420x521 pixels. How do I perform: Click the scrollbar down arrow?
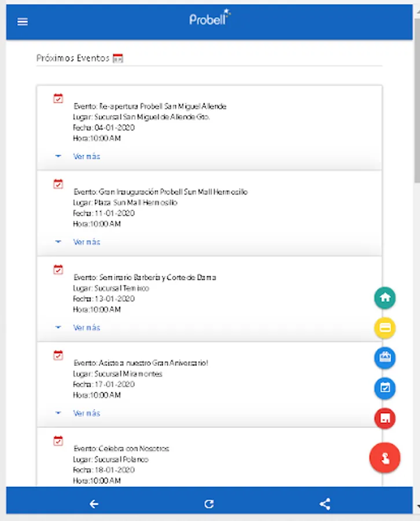point(418,507)
